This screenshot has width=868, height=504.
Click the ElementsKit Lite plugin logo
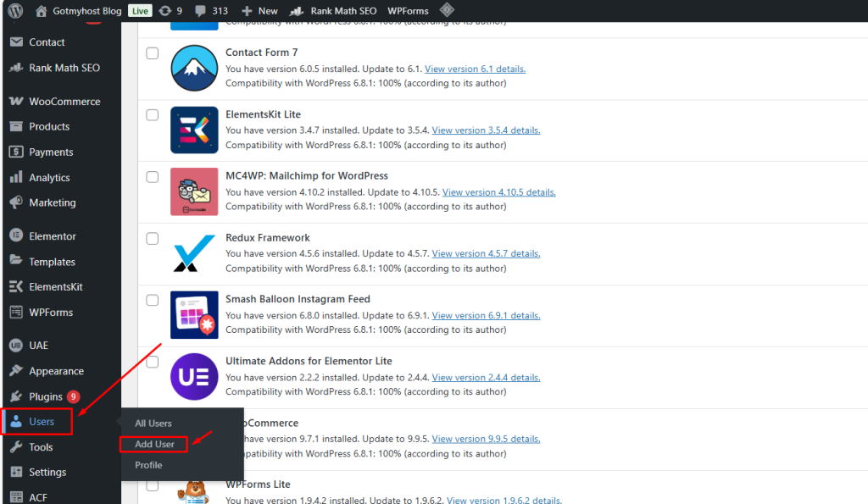(194, 130)
